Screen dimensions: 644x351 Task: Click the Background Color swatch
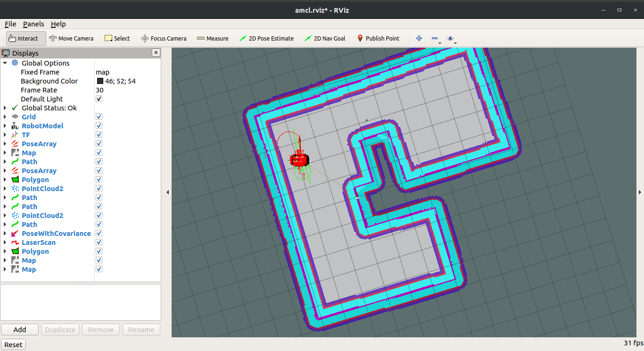[x=100, y=81]
